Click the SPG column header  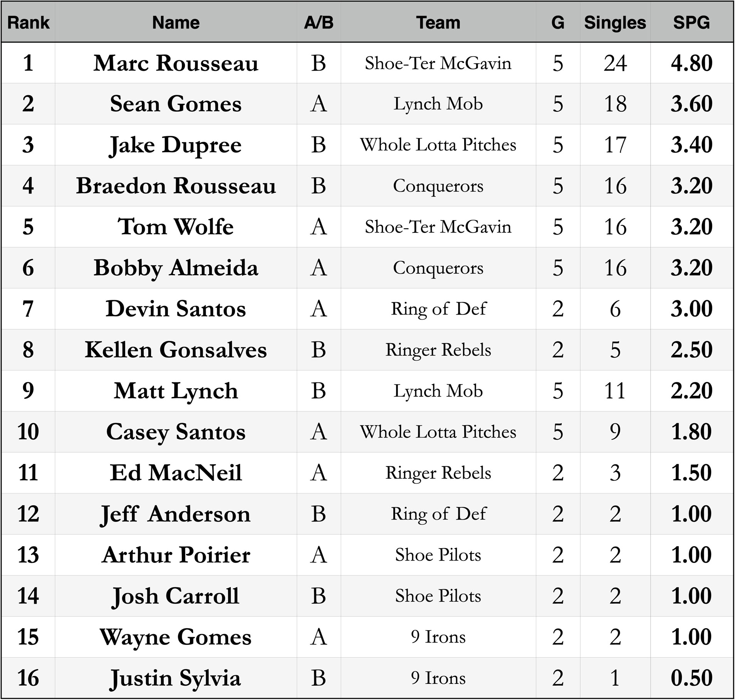coord(691,22)
